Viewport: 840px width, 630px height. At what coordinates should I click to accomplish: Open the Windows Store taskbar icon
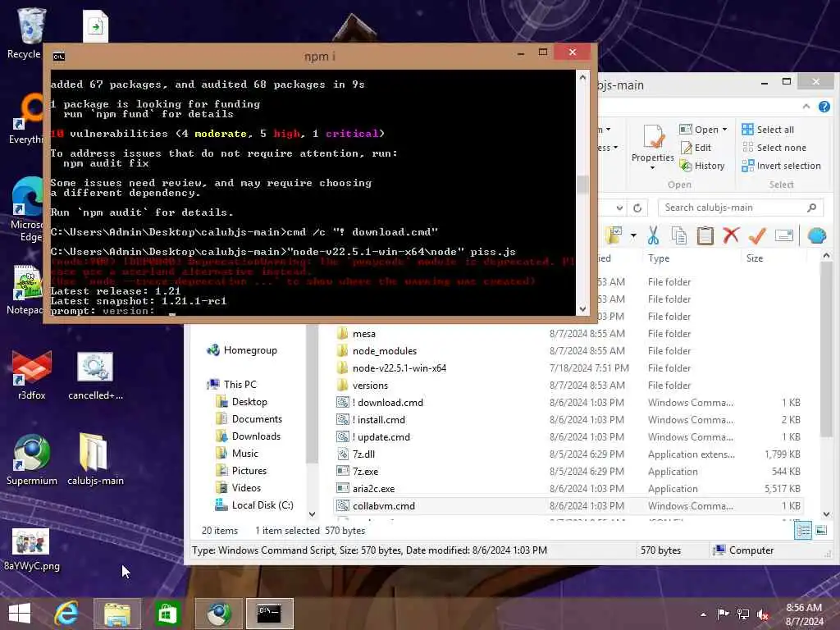click(x=167, y=614)
